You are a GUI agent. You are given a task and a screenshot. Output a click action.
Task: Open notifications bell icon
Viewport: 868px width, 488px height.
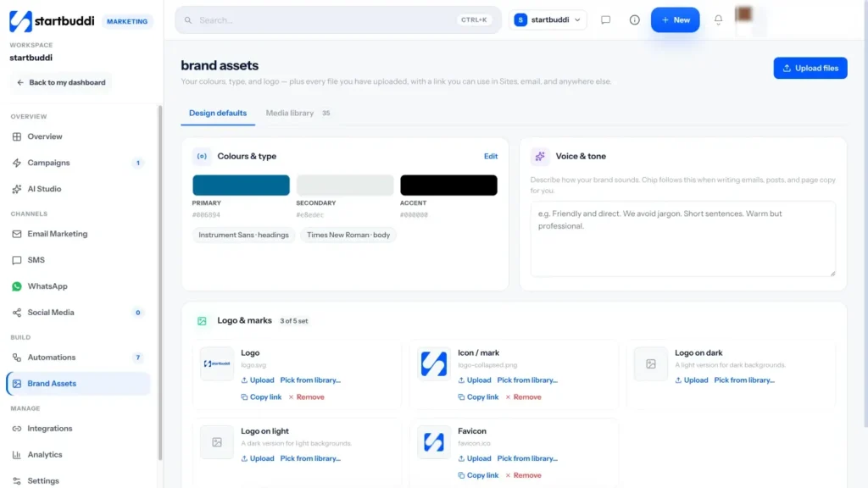(x=718, y=20)
